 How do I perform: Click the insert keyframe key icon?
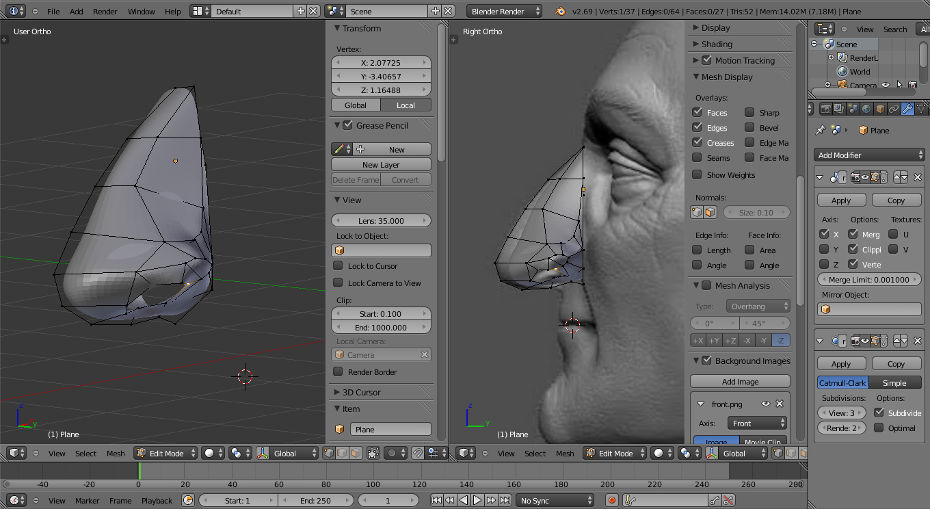coord(715,501)
